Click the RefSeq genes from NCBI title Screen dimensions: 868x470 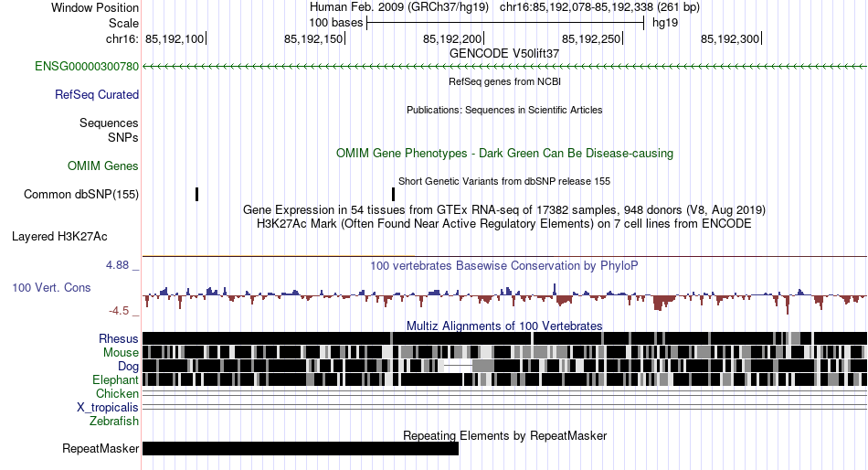pos(504,81)
